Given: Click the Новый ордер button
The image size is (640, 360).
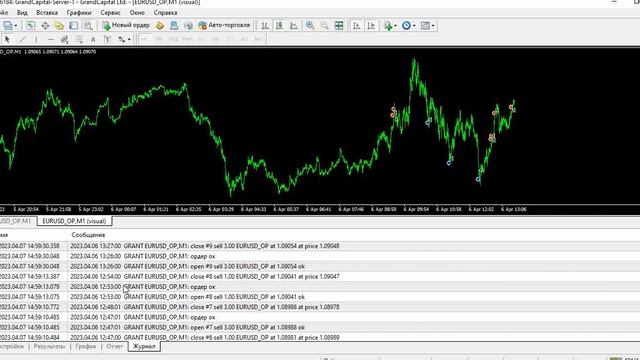Looking at the screenshot, I should pyautogui.click(x=126, y=25).
